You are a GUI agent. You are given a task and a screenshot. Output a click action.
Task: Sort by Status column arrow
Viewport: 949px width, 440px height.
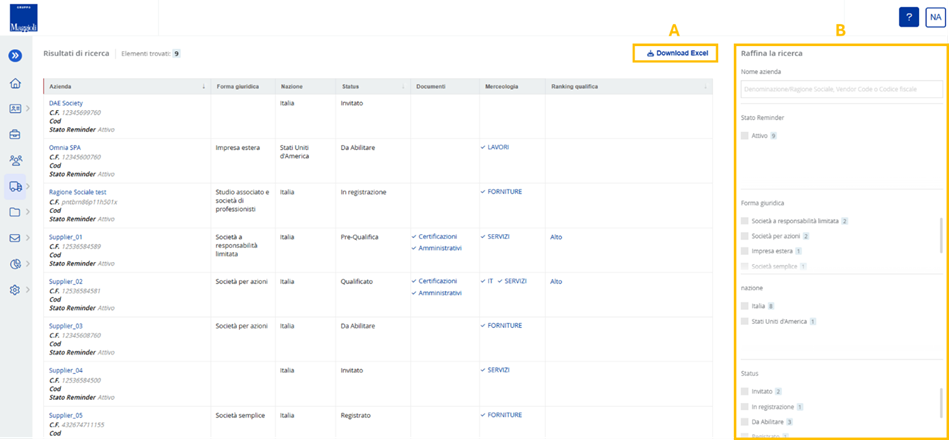coord(404,87)
